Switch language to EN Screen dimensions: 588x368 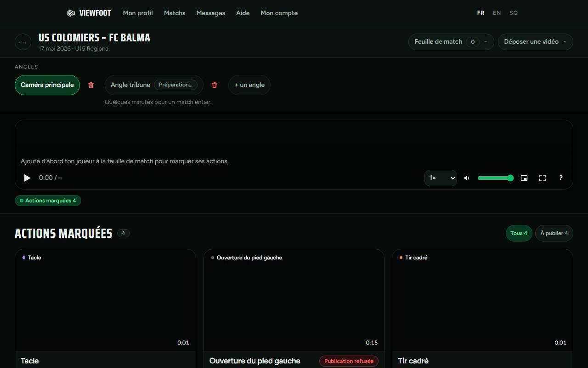(497, 13)
